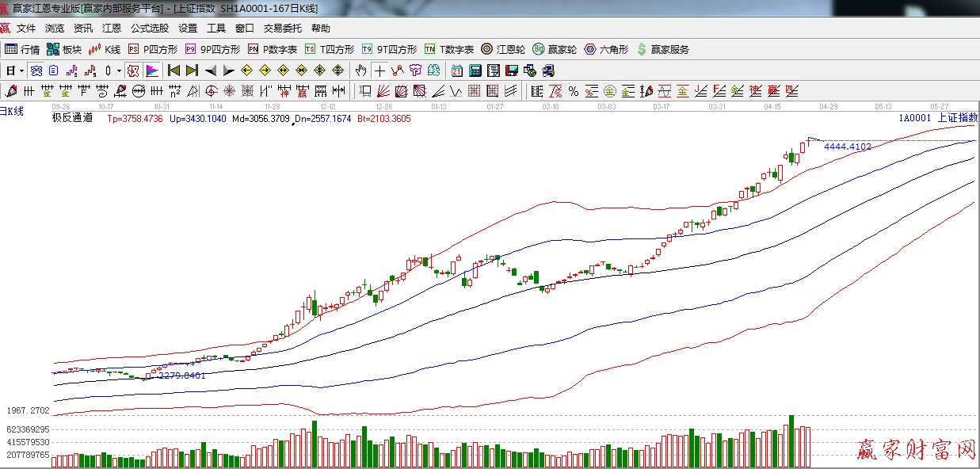Image resolution: width=980 pixels, height=469 pixels.
Task: Click the 4444.4102 high price marker
Action: [x=848, y=147]
